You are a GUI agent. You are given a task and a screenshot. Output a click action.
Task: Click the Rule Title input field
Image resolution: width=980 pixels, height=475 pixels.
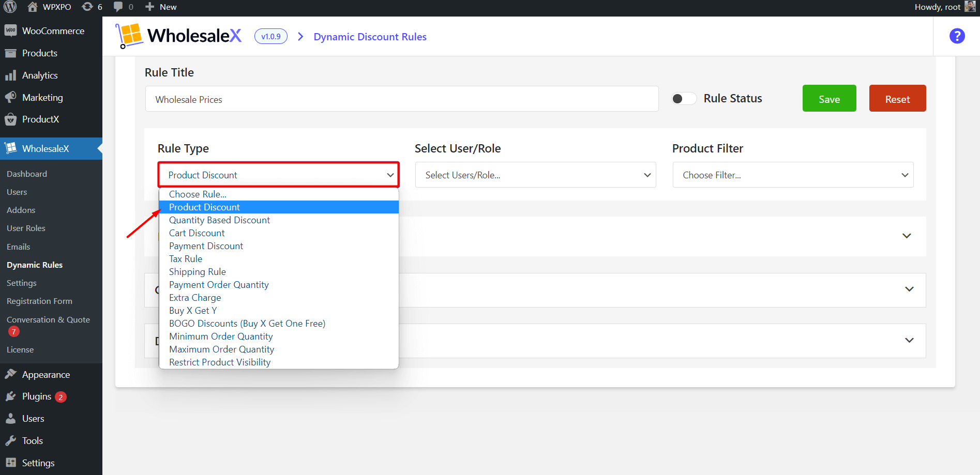(402, 99)
